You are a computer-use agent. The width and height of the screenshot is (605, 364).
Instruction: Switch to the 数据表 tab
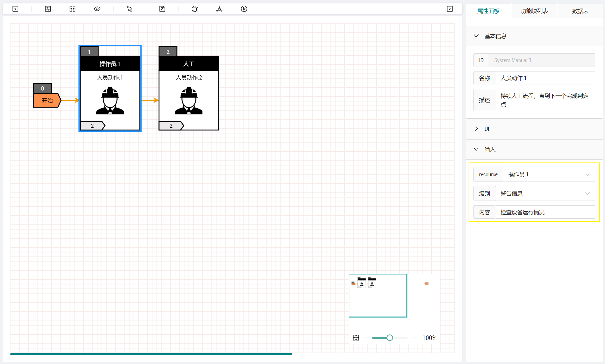580,11
